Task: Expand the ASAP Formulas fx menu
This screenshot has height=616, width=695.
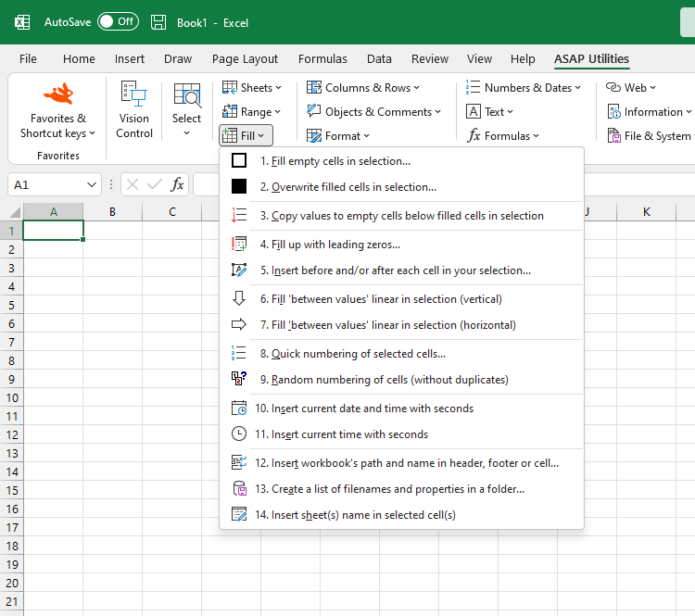Action: 503,135
